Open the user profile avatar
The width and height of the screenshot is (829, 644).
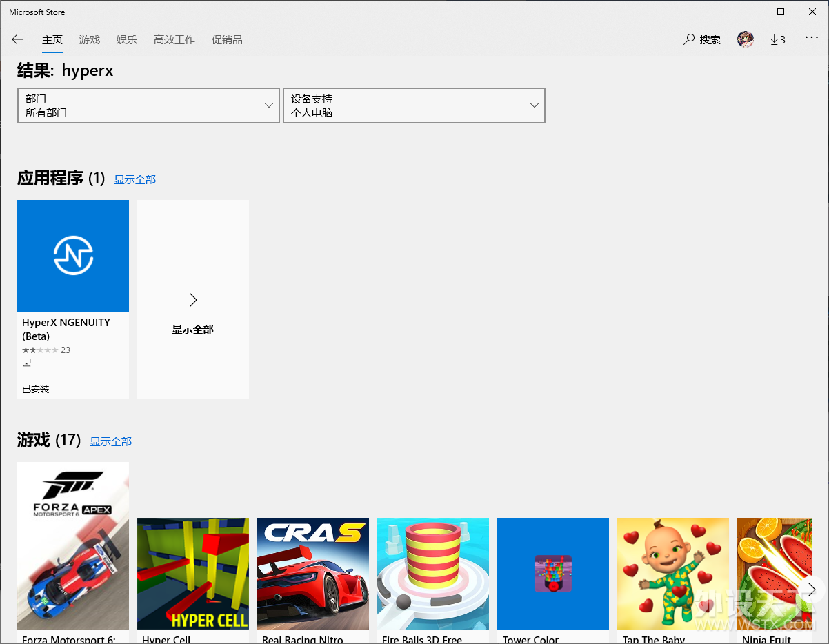(x=746, y=39)
